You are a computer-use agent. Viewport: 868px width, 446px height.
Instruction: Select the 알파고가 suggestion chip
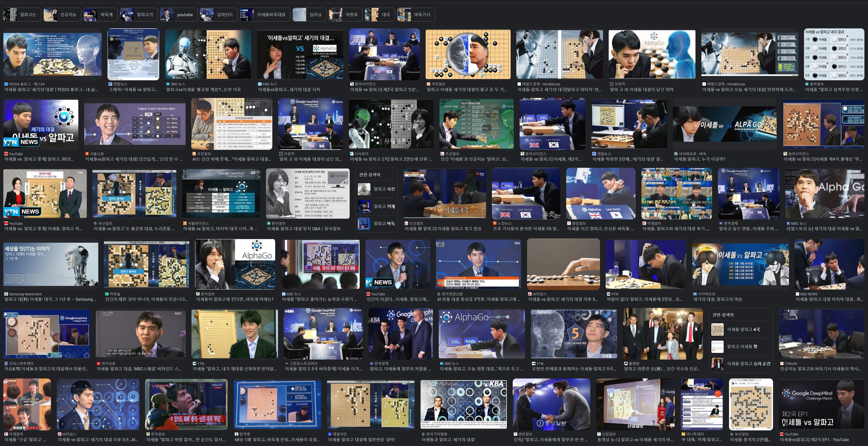click(139, 15)
